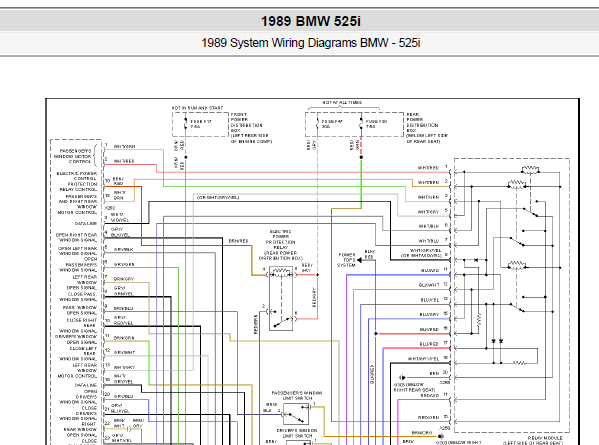Click the GRY/GRN wire label at pin 6
Screen dimensions: 599x445
click(x=124, y=264)
